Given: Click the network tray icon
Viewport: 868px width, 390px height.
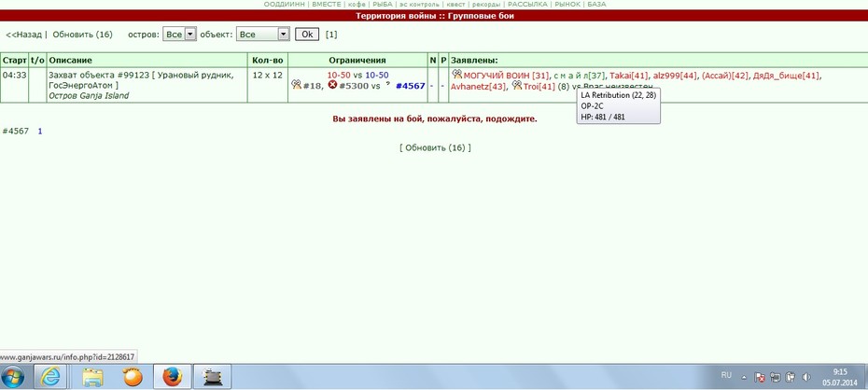Looking at the screenshot, I should pyautogui.click(x=776, y=377).
